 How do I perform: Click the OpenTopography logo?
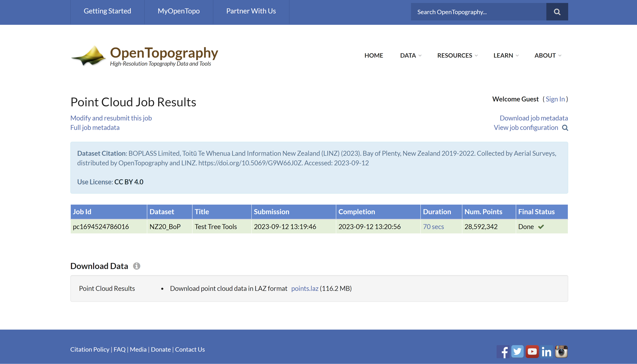click(x=145, y=56)
